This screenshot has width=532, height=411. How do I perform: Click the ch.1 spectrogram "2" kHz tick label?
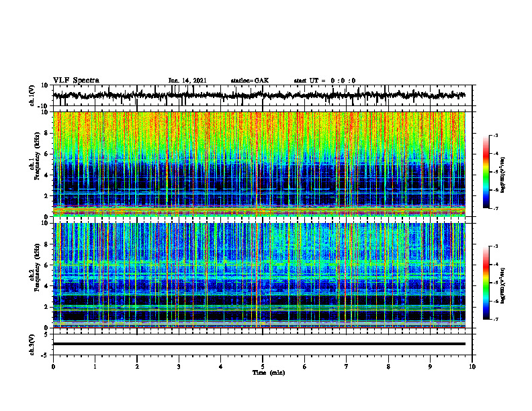pos(47,195)
